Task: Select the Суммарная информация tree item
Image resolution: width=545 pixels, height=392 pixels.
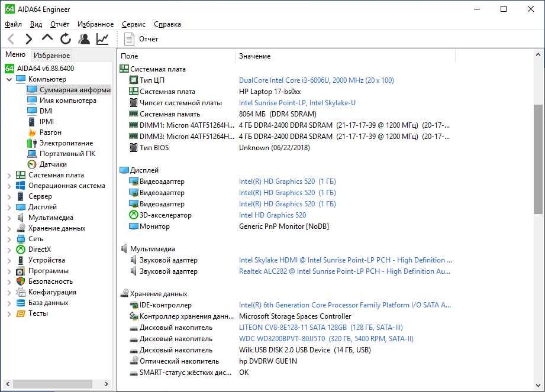Action: 69,90
